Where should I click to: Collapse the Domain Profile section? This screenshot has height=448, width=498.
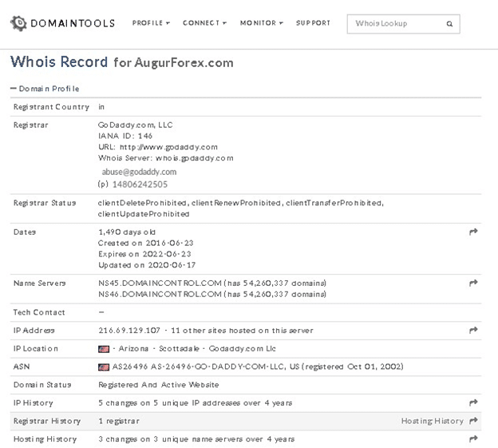coord(45,89)
